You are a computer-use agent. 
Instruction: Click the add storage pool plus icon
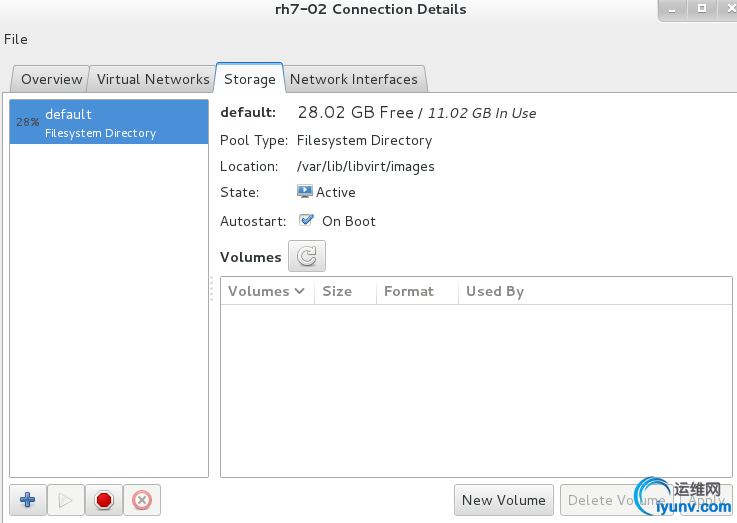click(x=27, y=500)
